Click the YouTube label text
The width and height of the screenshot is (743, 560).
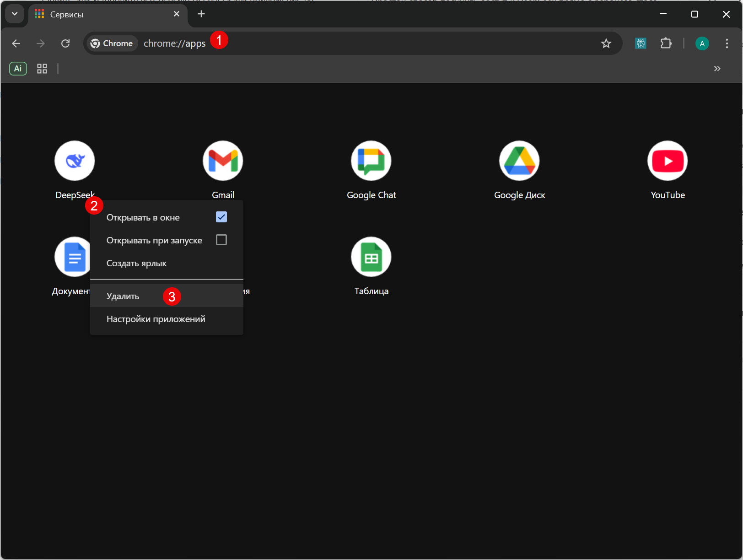[x=668, y=195]
